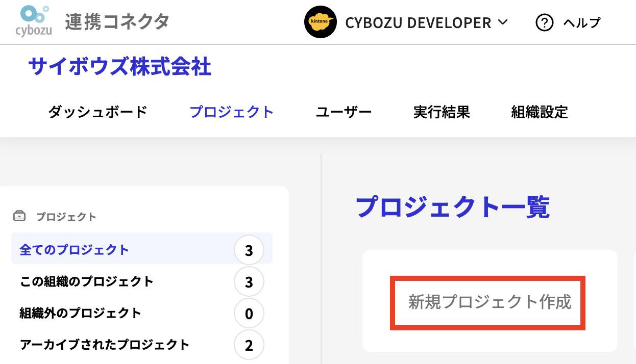Click the question mark help icon
This screenshot has width=636, height=364.
tap(545, 22)
